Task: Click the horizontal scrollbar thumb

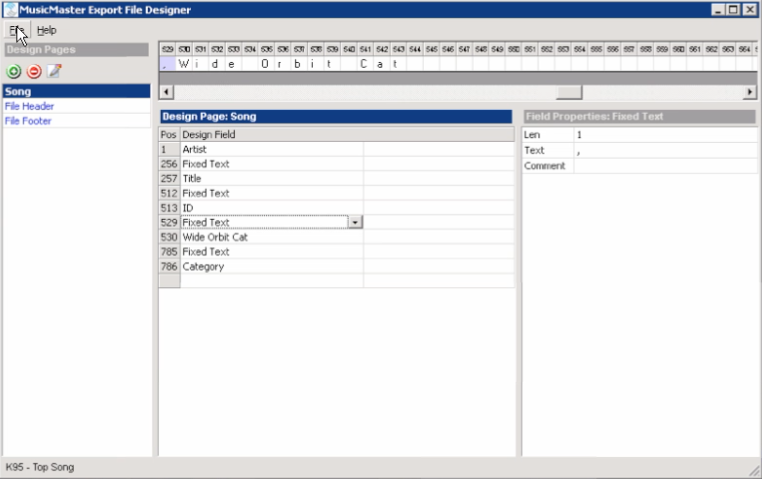Action: [x=569, y=92]
